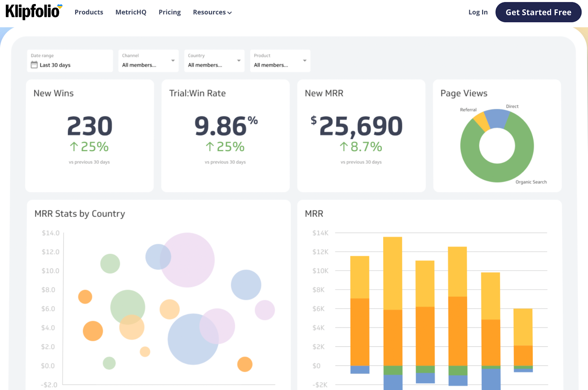588x390 pixels.
Task: Click the $14K axis label in MRR chart
Action: [x=320, y=233]
